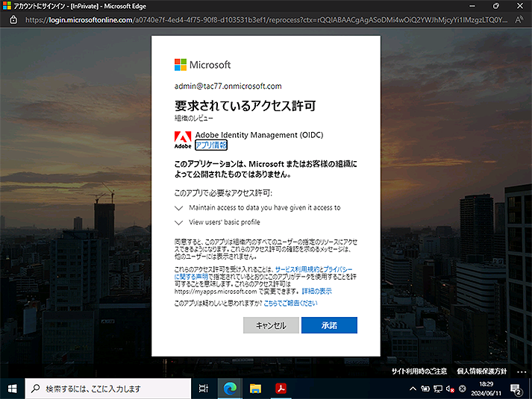Viewport: 532px width, 399px height.
Task: Open 個人情報保護方針 footer link
Action: point(482,371)
